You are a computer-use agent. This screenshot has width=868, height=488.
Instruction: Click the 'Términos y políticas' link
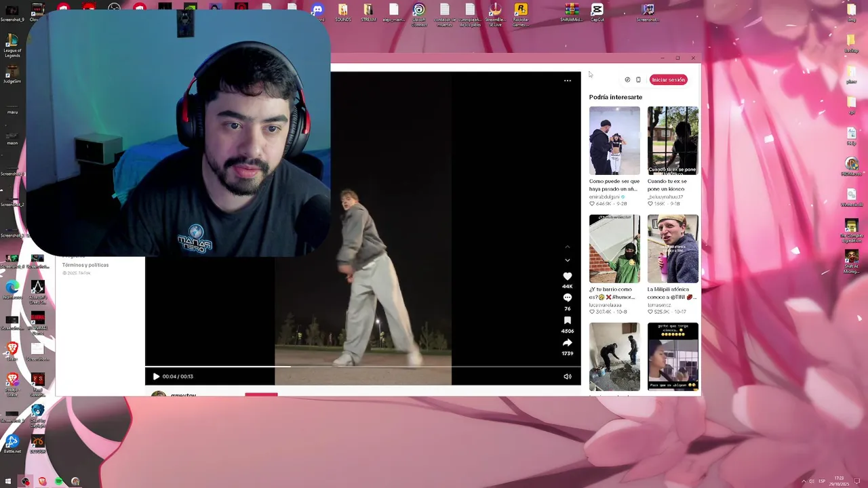point(85,265)
